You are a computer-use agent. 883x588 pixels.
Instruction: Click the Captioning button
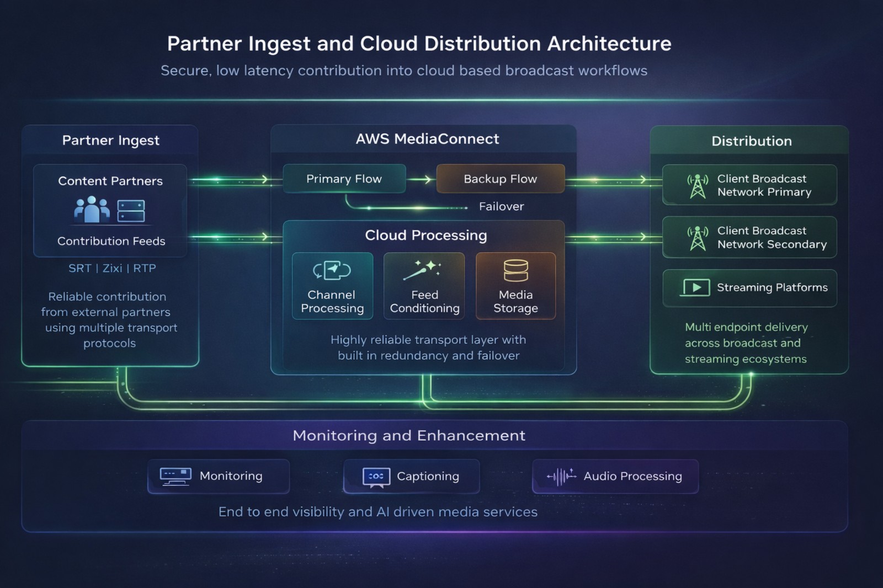pyautogui.click(x=412, y=476)
